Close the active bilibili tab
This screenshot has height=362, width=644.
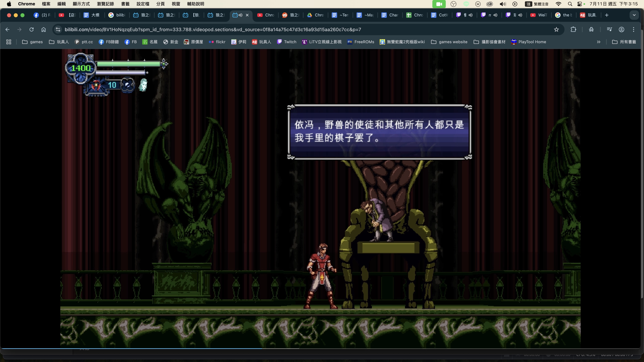[247, 15]
